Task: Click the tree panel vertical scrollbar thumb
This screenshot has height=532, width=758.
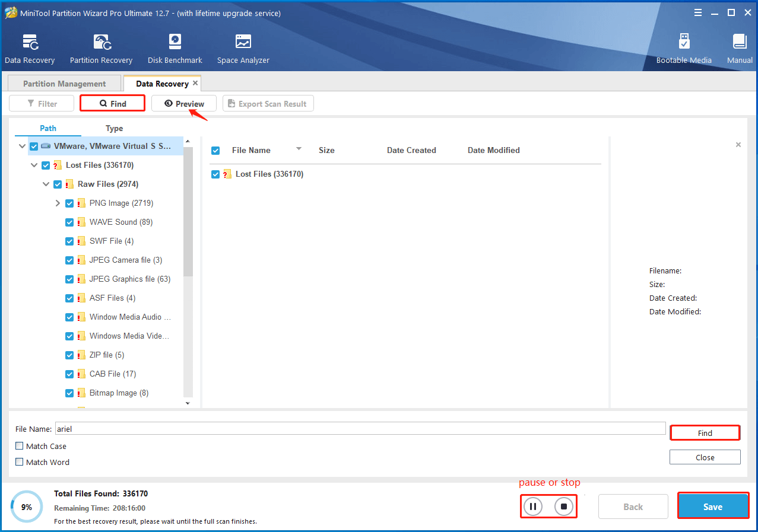Action: pyautogui.click(x=188, y=212)
